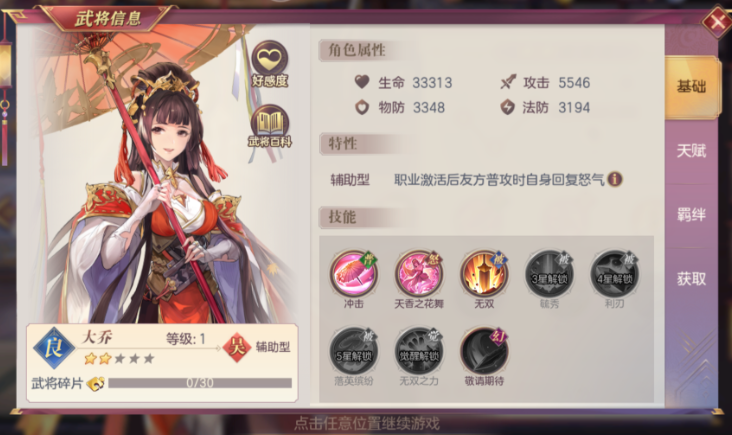Switch to the 羁绊 tab

click(691, 215)
